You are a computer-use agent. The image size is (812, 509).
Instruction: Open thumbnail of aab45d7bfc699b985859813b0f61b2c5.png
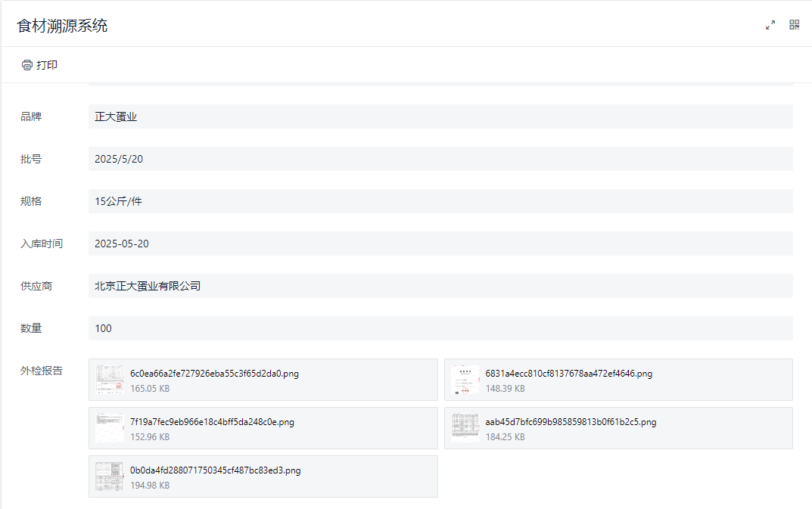465,428
